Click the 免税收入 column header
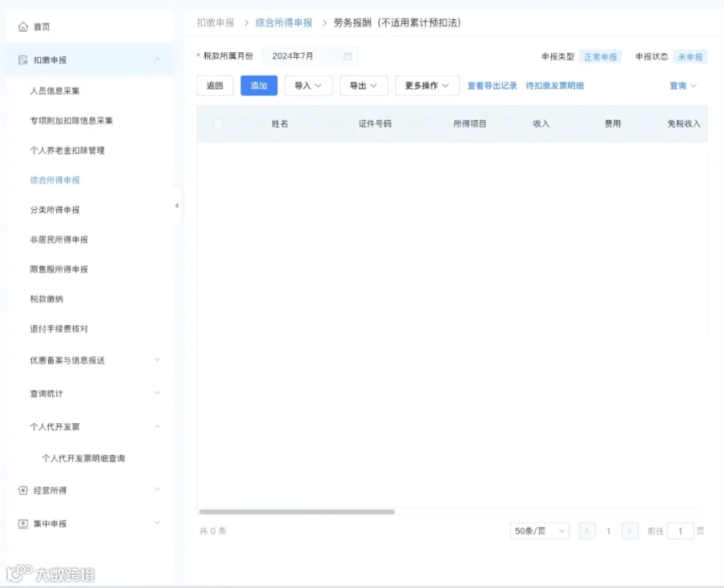 tap(684, 124)
